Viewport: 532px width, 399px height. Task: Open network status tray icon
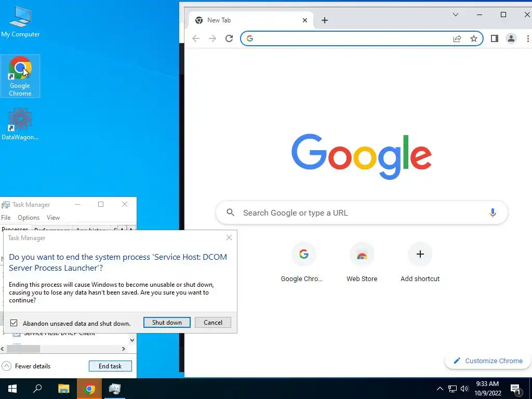[453, 389]
